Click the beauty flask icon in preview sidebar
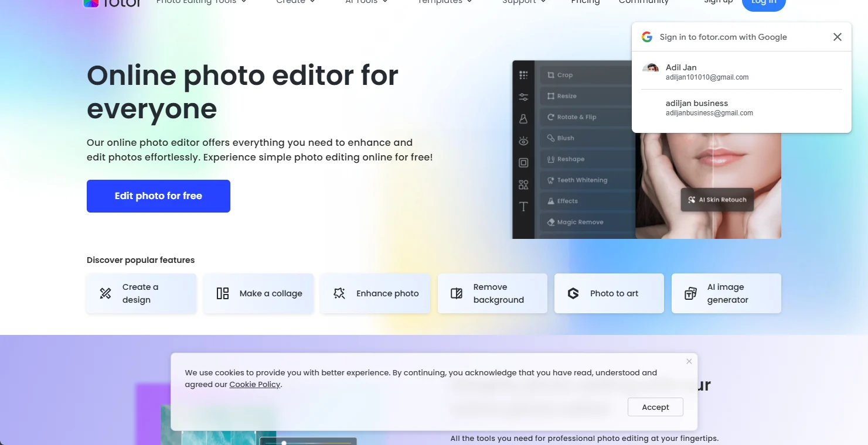 [523, 119]
